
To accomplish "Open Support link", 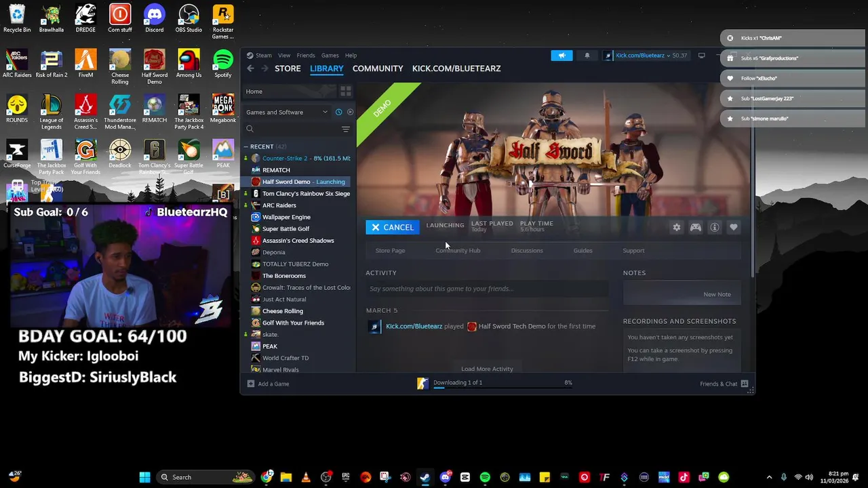I will pyautogui.click(x=633, y=251).
